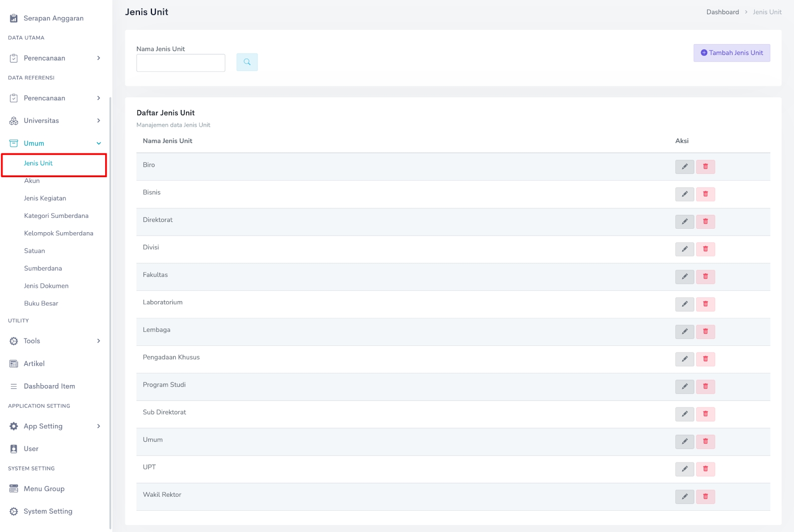The height and width of the screenshot is (532, 794).
Task: Click the edit pencil for Biro
Action: [x=684, y=167]
